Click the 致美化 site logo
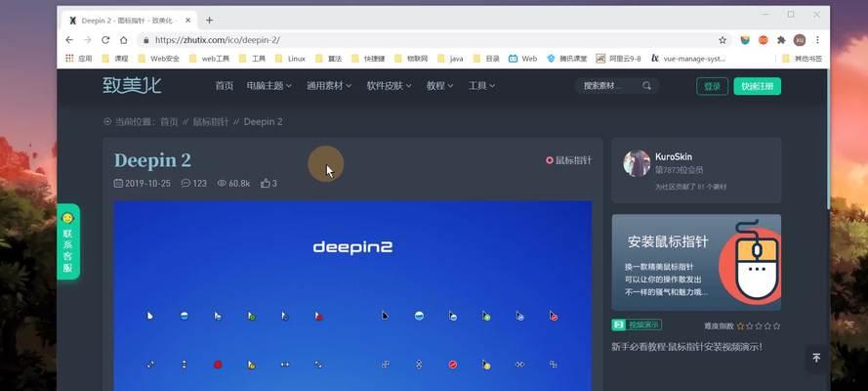The image size is (868, 391). point(133,85)
